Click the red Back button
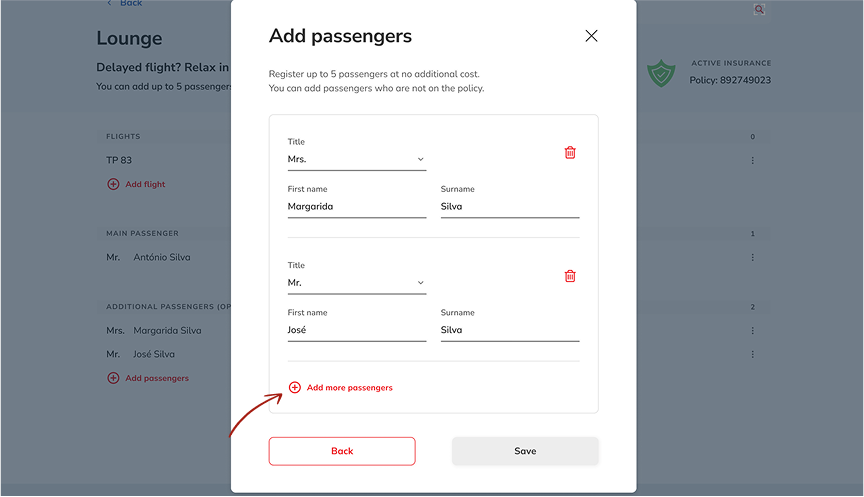The image size is (864, 497). click(x=342, y=451)
